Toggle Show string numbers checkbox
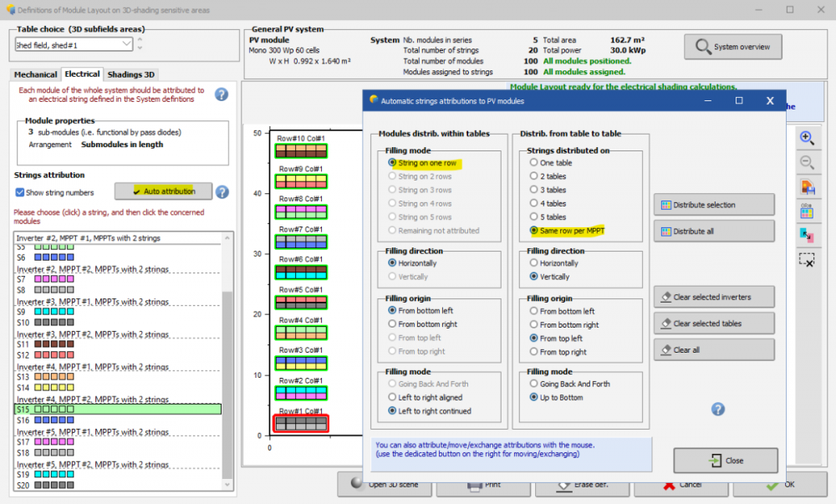Screen dimensions: 836x504 21,192
